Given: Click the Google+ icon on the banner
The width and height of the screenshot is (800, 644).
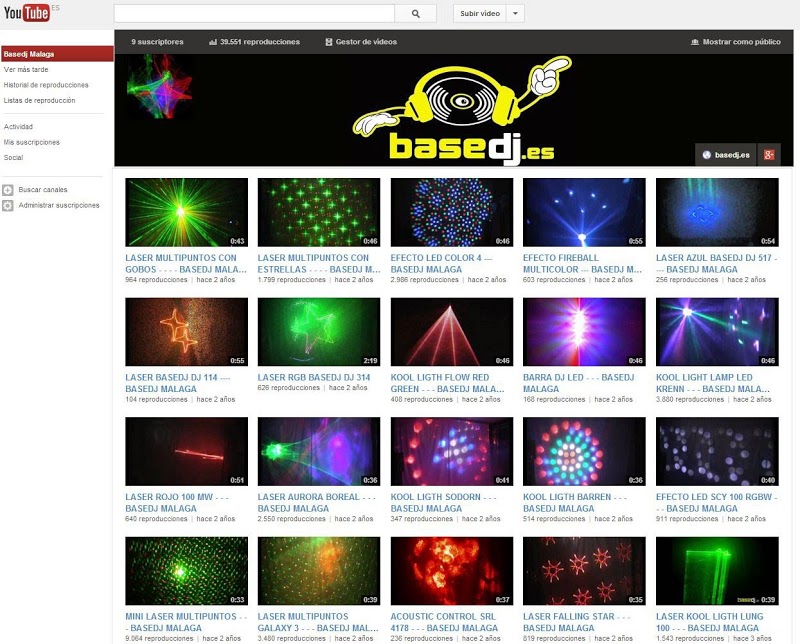Looking at the screenshot, I should pos(769,155).
